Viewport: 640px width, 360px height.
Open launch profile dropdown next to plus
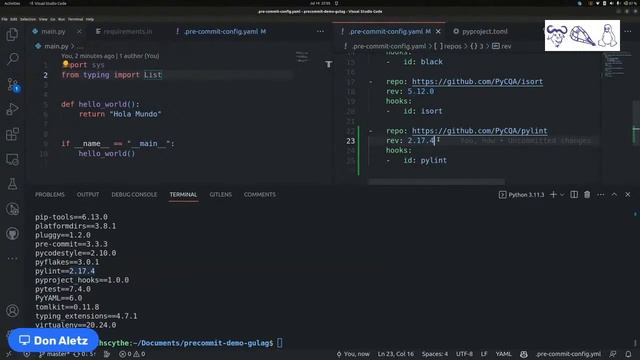[x=562, y=195]
